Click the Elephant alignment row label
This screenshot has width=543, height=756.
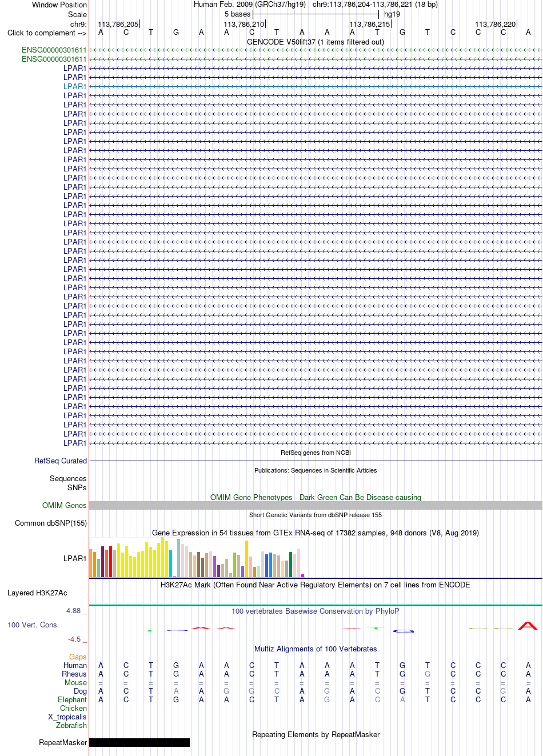tap(72, 699)
